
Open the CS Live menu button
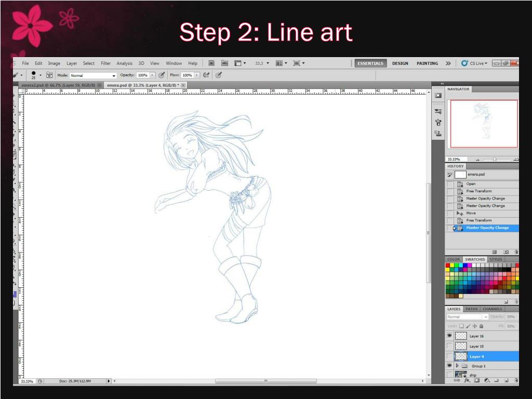tap(474, 63)
